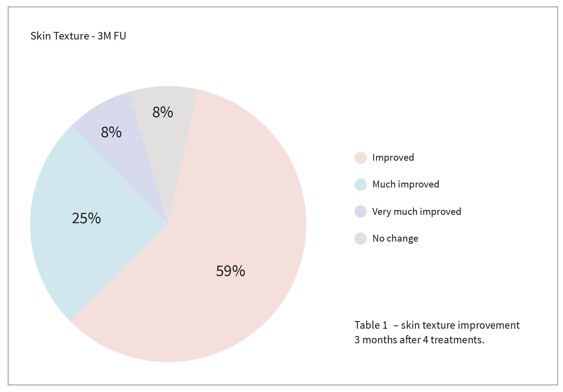
Task: Click the 8% label on purple slice
Action: (111, 132)
